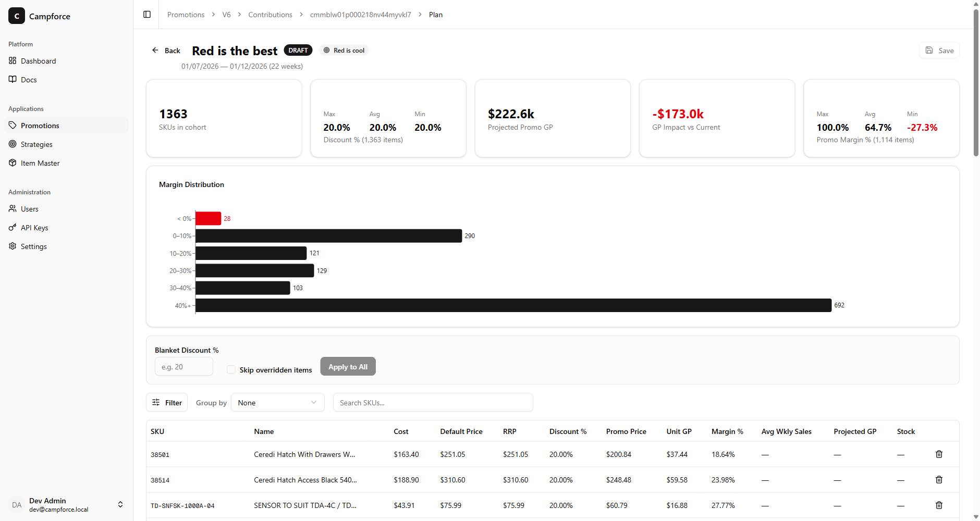Open cmmblw01p000218nv44myvkl7 breadcrumb link
Screen dimensions: 980x521
click(x=361, y=15)
